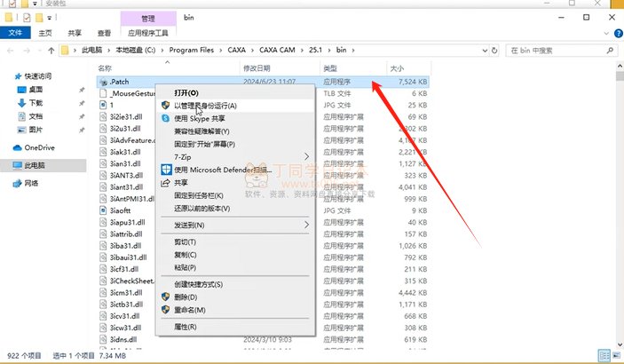Open 网络 in the navigation pane
624x364 pixels.
pos(31,183)
